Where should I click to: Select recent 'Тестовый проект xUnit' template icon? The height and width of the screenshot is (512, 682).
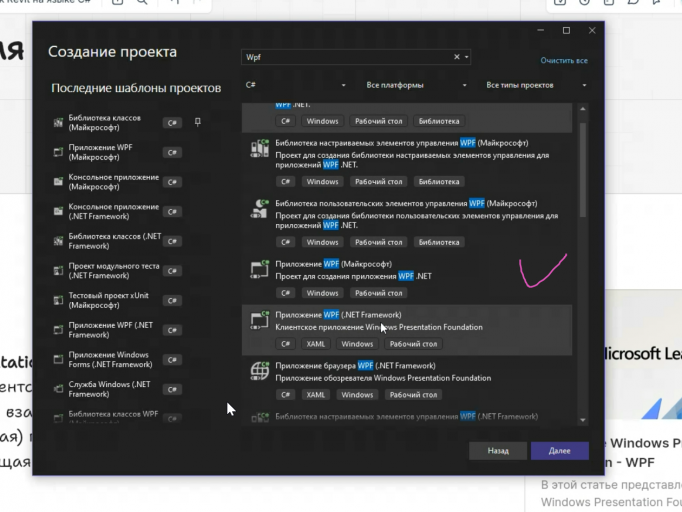coord(58,300)
